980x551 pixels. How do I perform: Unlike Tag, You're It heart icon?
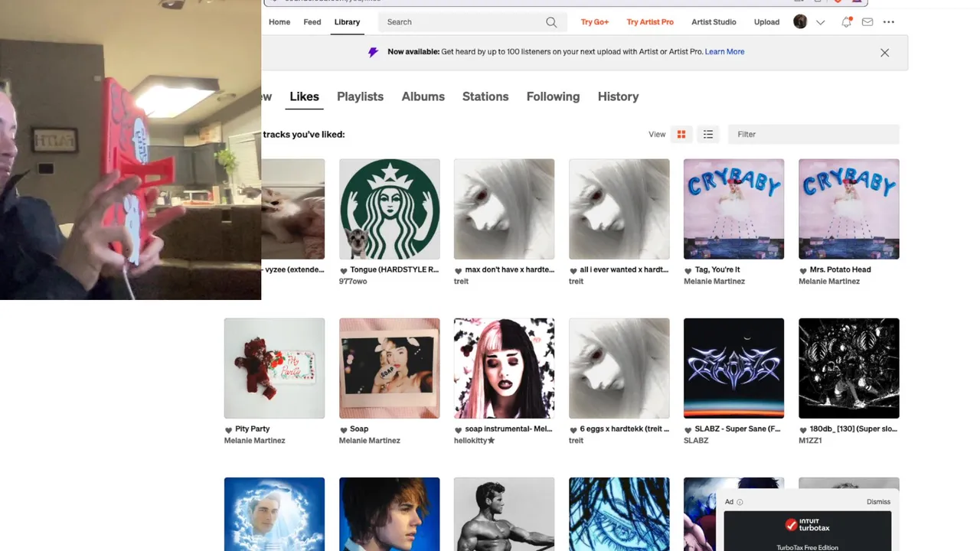tap(688, 271)
